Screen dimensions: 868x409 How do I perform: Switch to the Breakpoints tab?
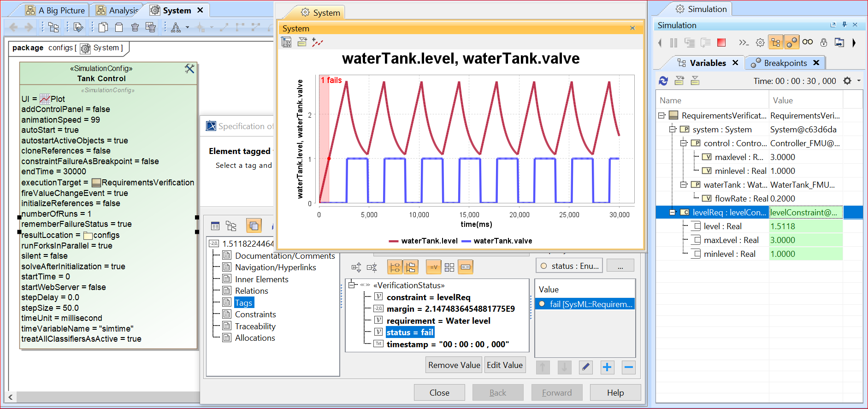point(785,63)
